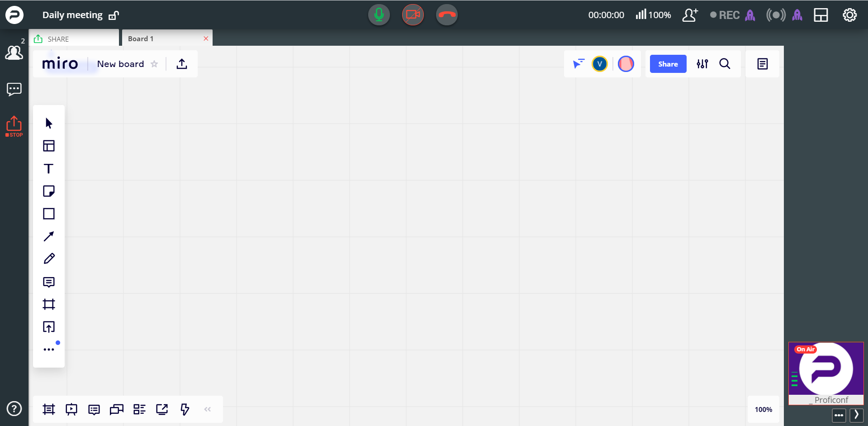Open the help question mark
Image resolution: width=868 pixels, height=426 pixels.
coord(14,409)
